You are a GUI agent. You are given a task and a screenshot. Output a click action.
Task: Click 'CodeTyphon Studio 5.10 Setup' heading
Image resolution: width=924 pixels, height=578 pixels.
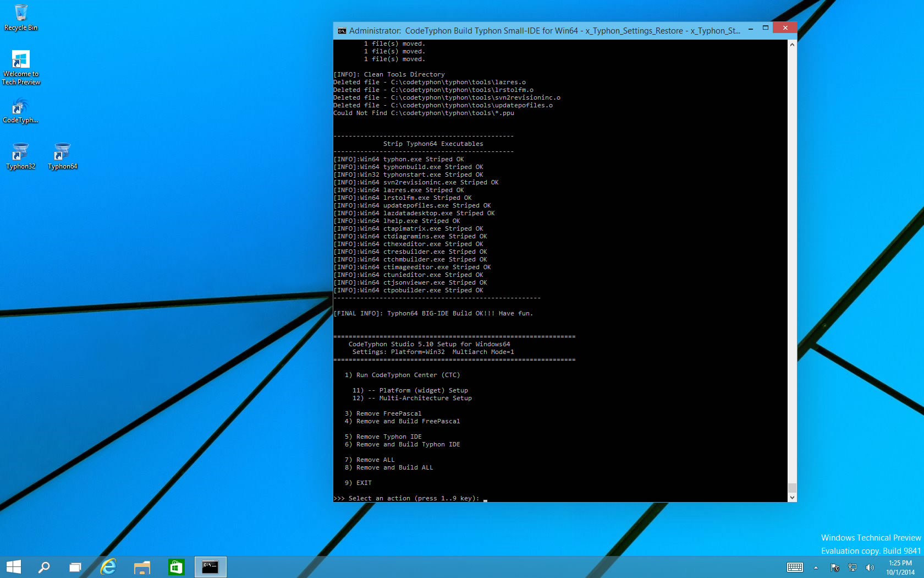(x=429, y=344)
